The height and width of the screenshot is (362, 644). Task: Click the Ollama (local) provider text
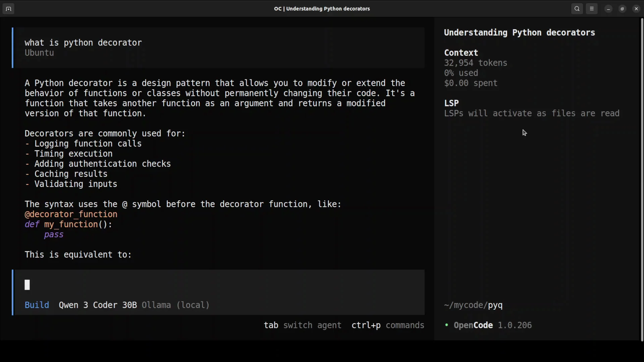tap(175, 305)
